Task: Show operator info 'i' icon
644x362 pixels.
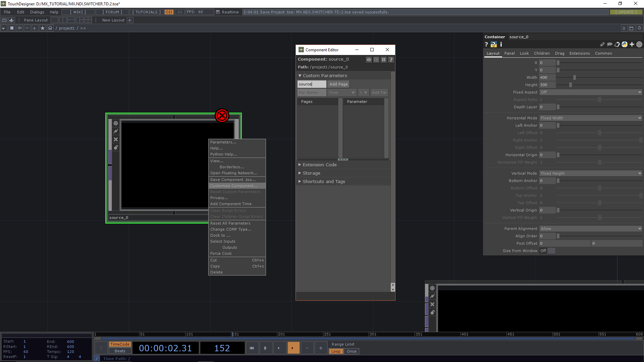Action: point(501,44)
